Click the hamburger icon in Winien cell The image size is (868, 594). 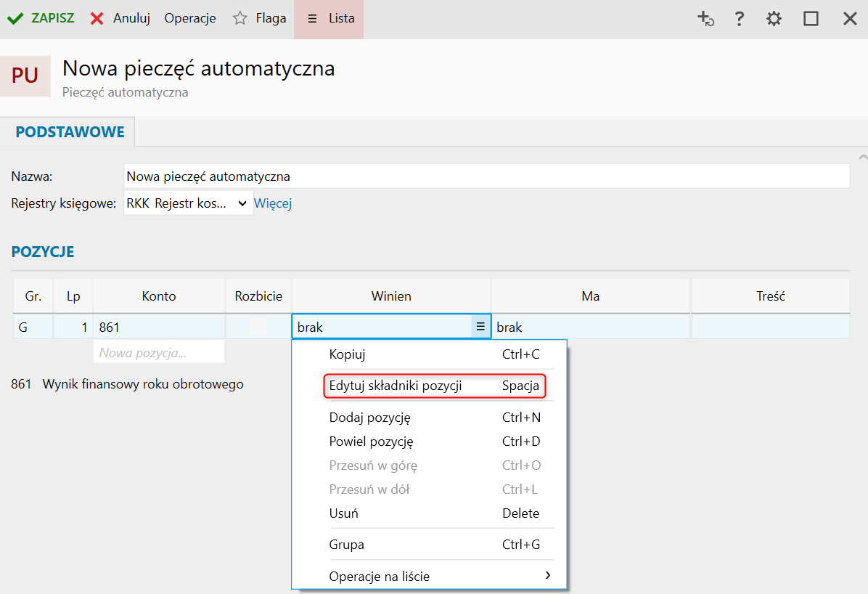click(x=480, y=327)
